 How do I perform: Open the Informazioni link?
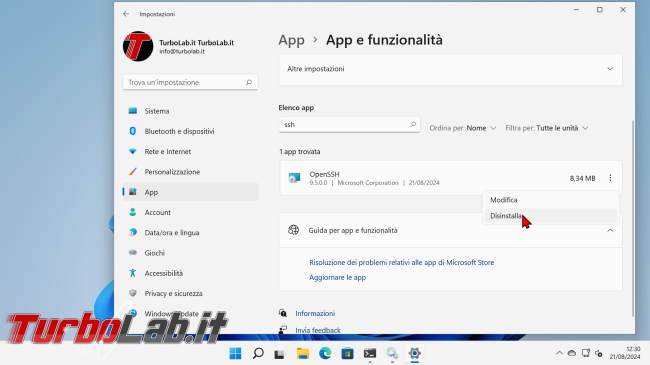[x=315, y=314]
